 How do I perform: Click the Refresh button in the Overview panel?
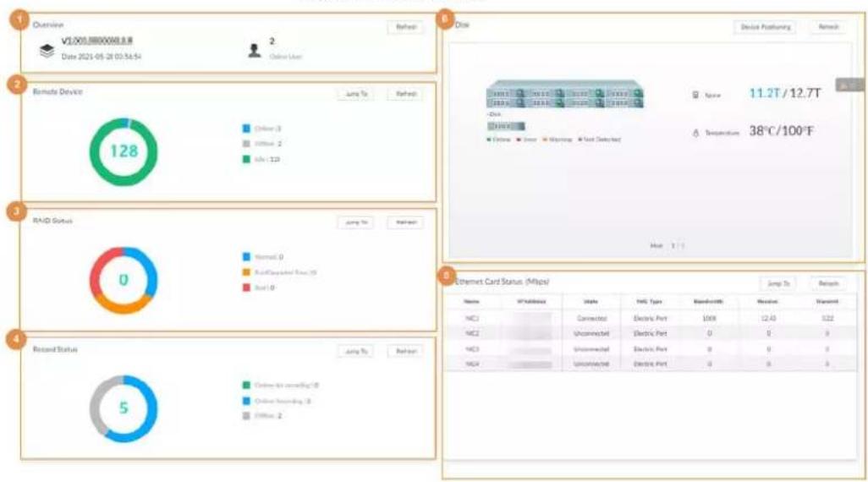coord(406,27)
